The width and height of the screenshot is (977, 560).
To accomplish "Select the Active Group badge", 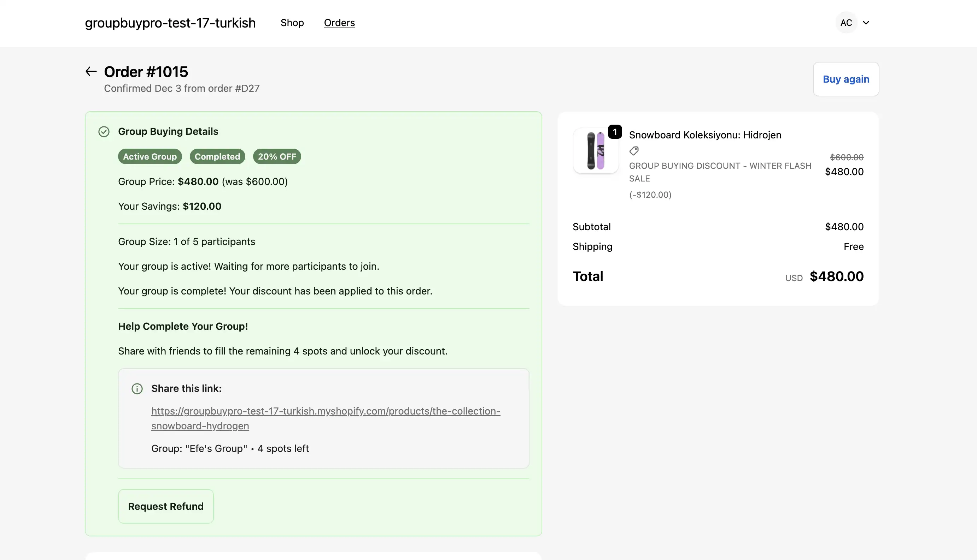I will pyautogui.click(x=150, y=156).
